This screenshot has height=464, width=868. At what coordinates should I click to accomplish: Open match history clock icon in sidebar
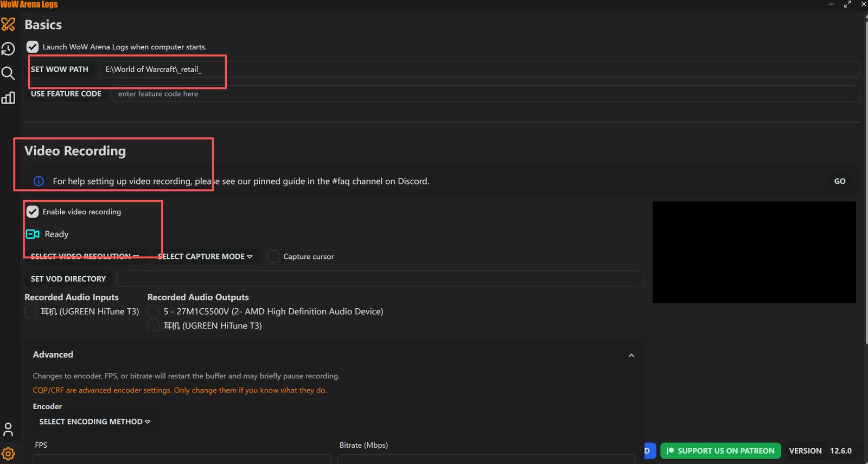tap(8, 49)
